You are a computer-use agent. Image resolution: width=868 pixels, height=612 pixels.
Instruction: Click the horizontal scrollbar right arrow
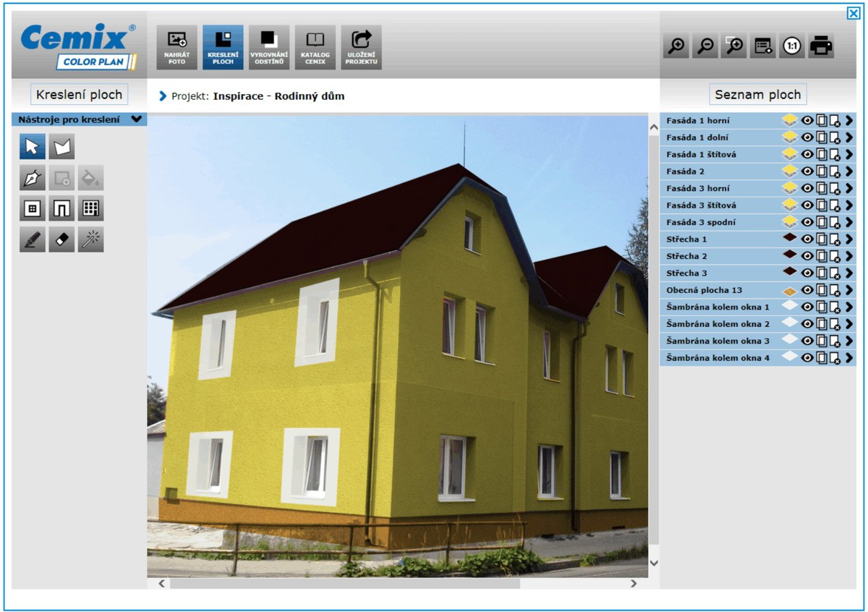coord(634,583)
